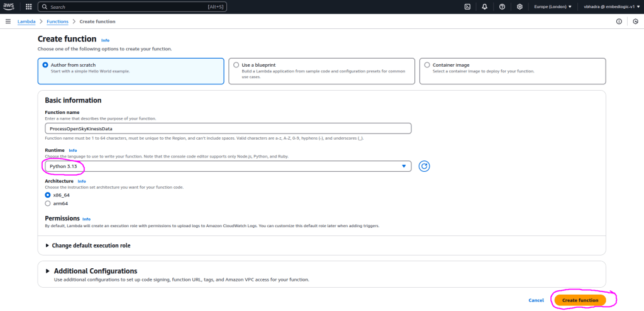The width and height of the screenshot is (644, 311).
Task: Expand Change default execution role
Action: (x=88, y=246)
